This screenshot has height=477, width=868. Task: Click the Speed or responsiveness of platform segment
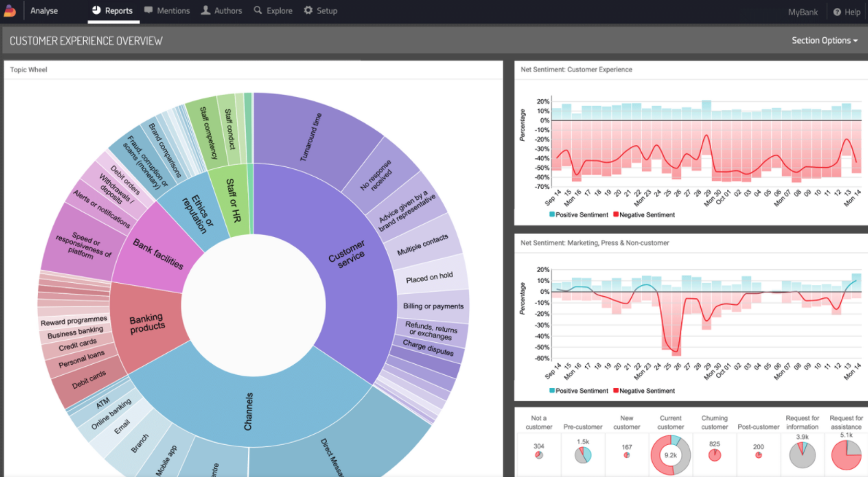(x=83, y=245)
